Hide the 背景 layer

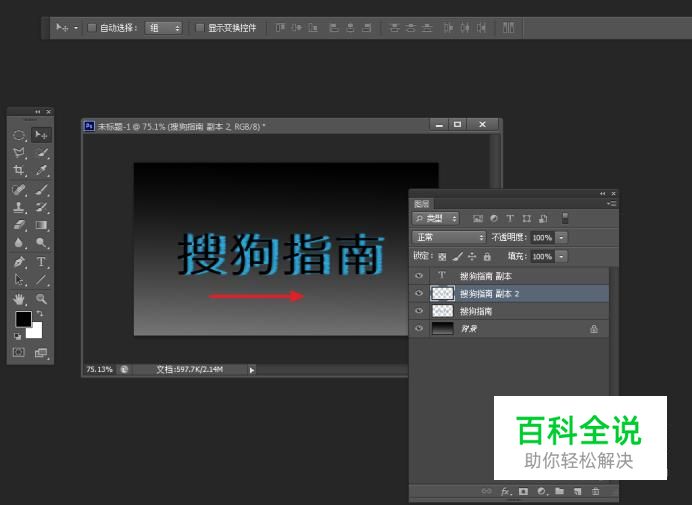(x=419, y=329)
